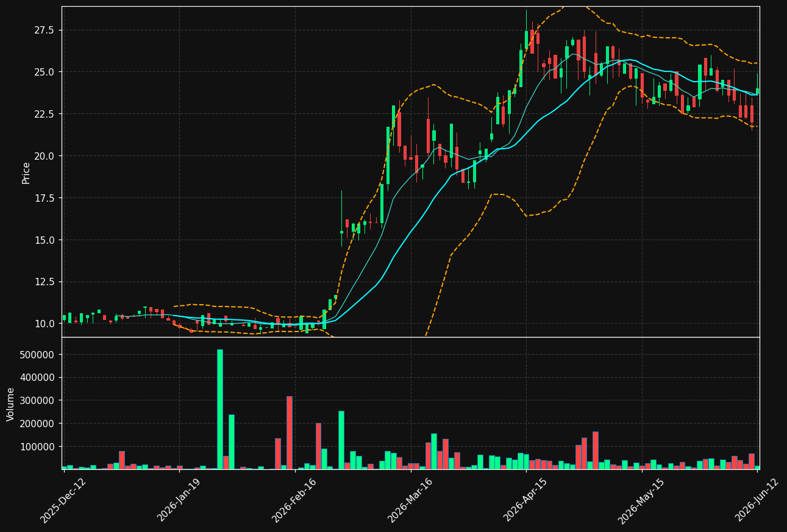Click the 15.0 price axis tick
Image resolution: width=787 pixels, height=532 pixels.
46,240
